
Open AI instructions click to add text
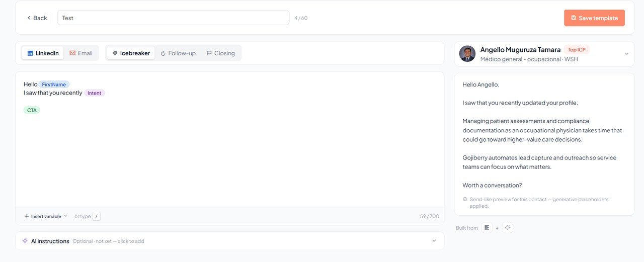click(108, 241)
